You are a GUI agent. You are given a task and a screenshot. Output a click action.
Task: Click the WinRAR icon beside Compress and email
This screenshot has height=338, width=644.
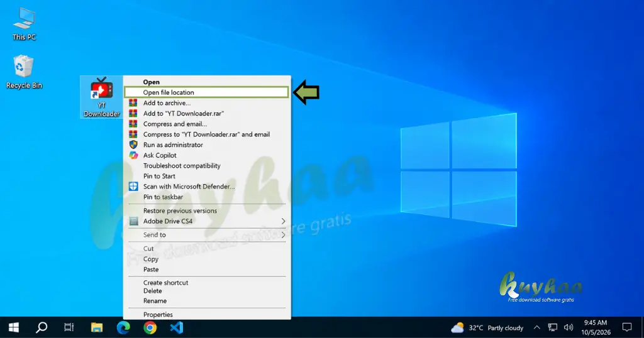pyautogui.click(x=133, y=124)
